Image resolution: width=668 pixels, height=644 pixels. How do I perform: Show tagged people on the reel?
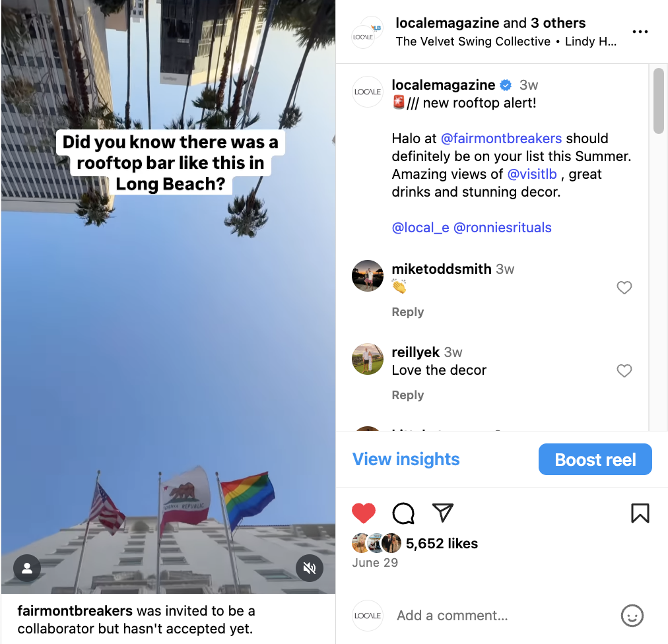(27, 568)
